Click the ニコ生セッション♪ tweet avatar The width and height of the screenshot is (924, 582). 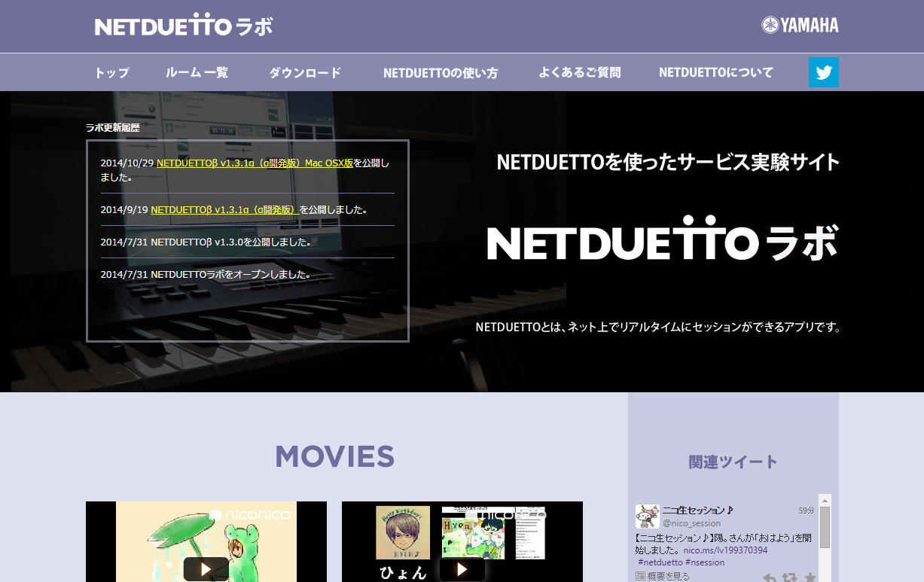648,516
